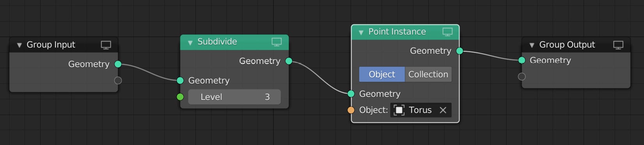Click the monitor icon on Point Instance node
Image resolution: width=644 pixels, height=145 pixels.
(x=447, y=32)
